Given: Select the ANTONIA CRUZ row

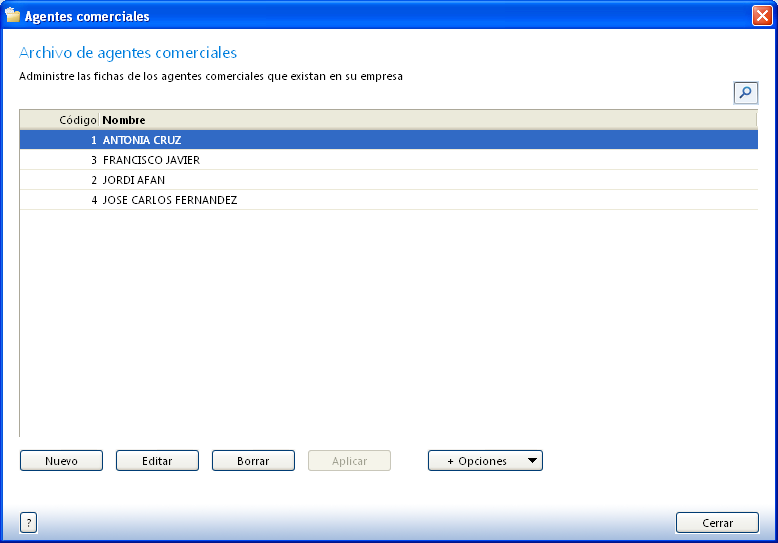Looking at the screenshot, I should coord(141,140).
